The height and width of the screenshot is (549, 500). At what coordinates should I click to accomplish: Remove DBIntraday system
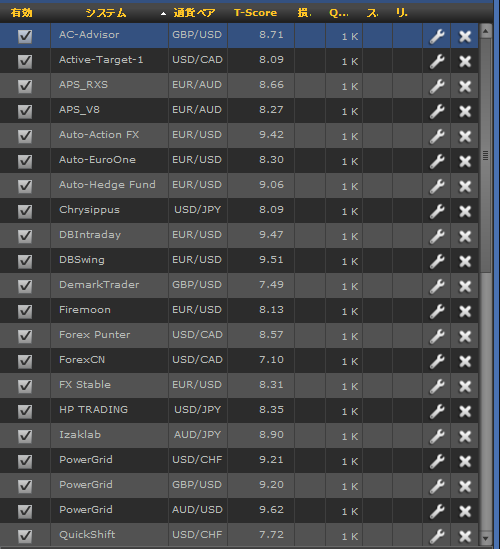[465, 236]
